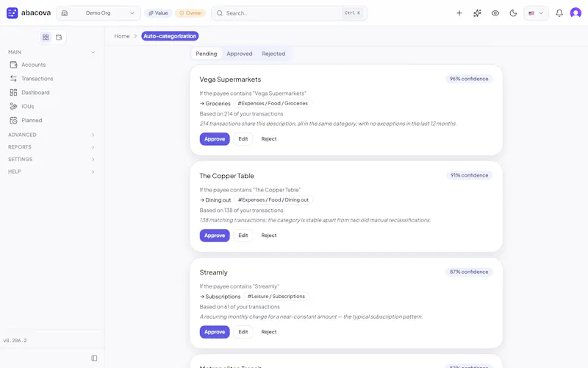Click the Dashboard grid icon
The width and height of the screenshot is (588, 368).
tap(13, 93)
